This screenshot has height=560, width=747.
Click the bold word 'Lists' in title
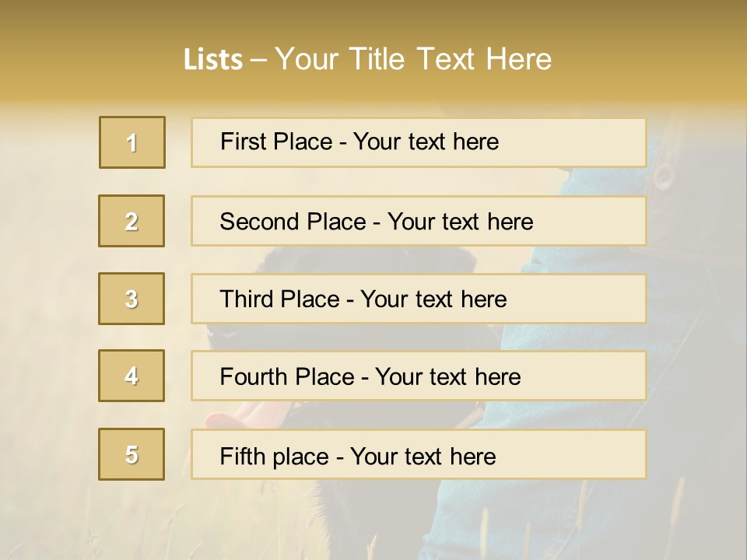point(213,60)
